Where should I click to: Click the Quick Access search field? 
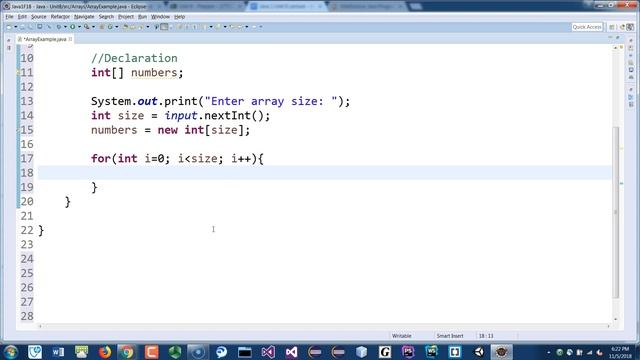[x=587, y=27]
